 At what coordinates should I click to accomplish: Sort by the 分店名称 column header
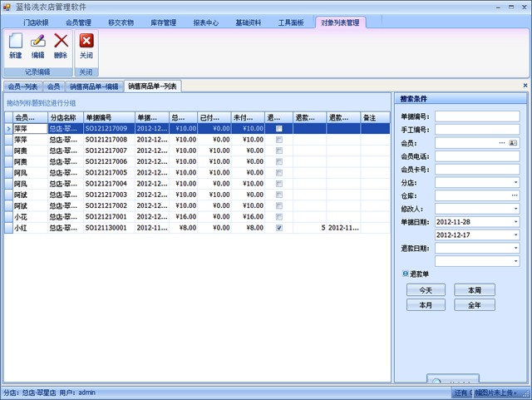pos(66,117)
